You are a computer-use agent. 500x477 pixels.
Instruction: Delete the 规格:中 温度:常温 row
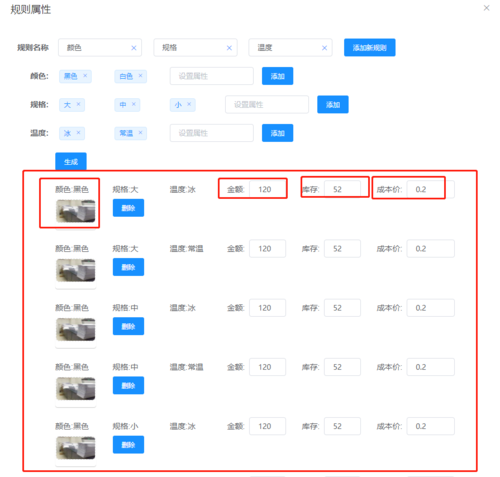point(128,385)
